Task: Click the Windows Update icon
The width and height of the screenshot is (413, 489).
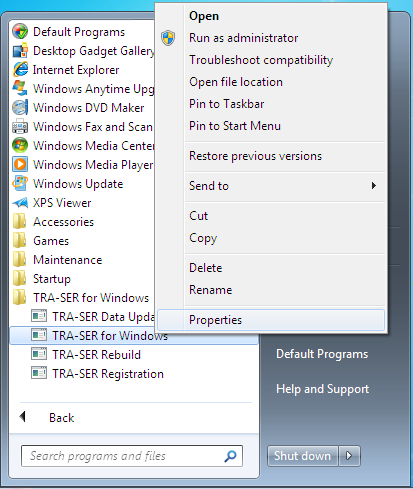Action: (20, 183)
